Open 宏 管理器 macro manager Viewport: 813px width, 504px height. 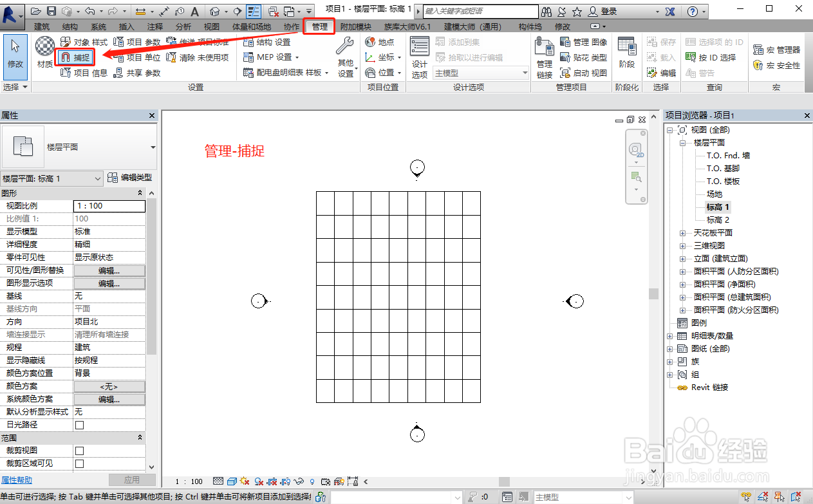pyautogui.click(x=776, y=50)
